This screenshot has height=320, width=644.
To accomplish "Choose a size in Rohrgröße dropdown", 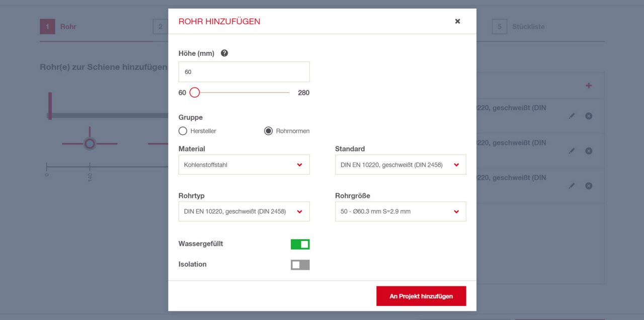I will (400, 211).
